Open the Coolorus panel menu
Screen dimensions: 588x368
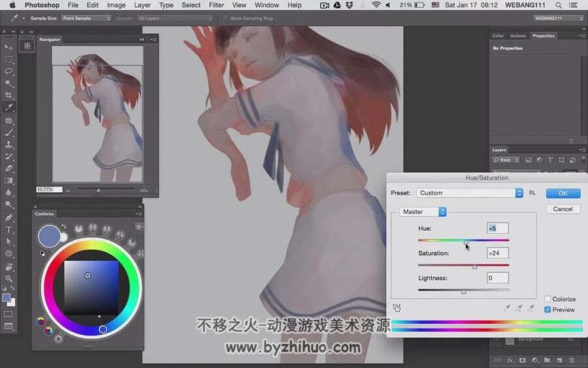click(139, 214)
